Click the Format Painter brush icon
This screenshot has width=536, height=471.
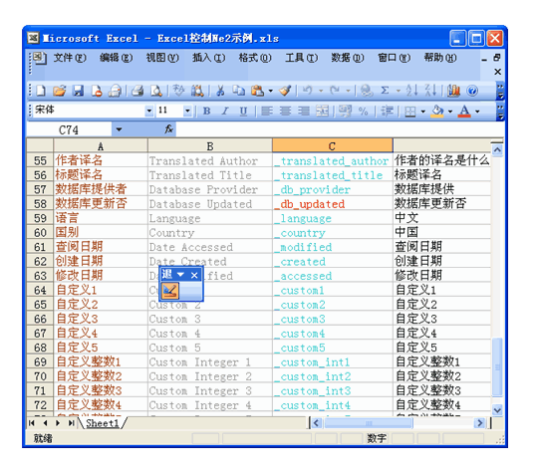285,91
